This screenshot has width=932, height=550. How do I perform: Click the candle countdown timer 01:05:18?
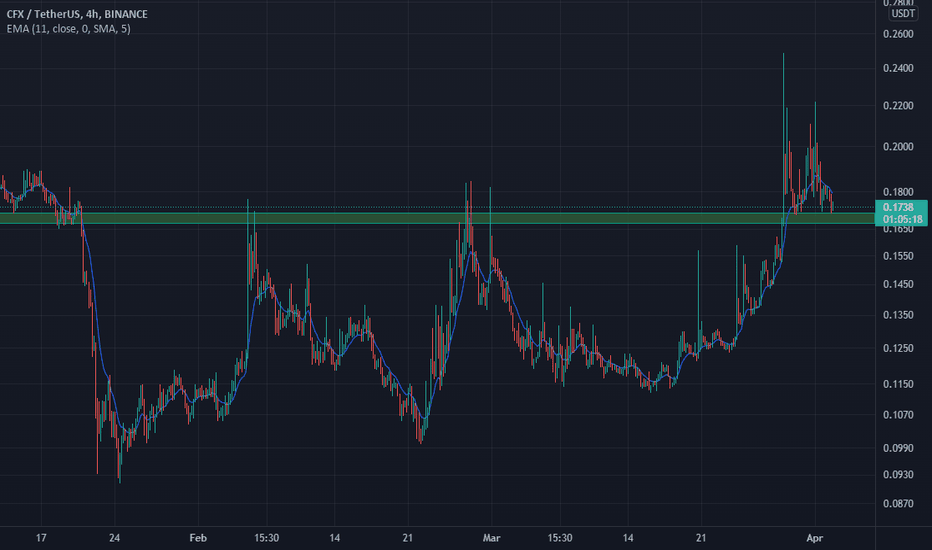pyautogui.click(x=902, y=219)
